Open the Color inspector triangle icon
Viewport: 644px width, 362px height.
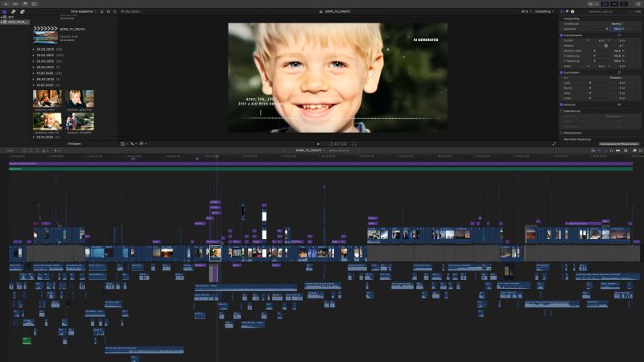[x=568, y=11]
